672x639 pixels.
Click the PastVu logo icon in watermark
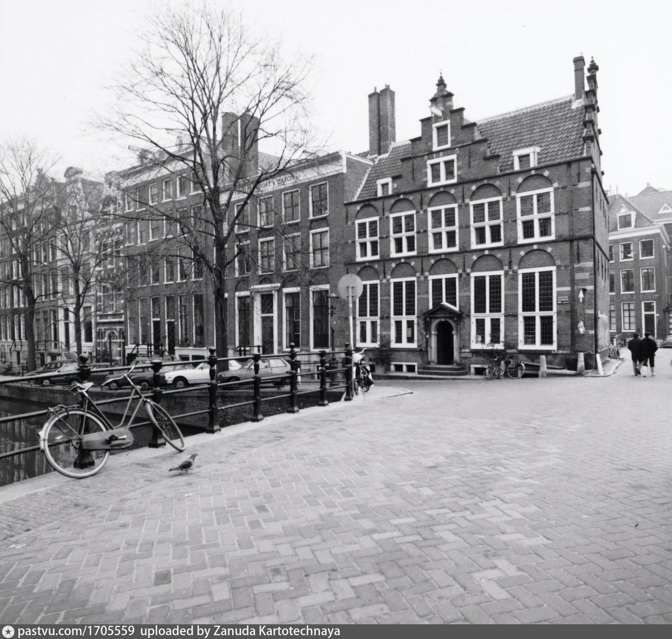[x=8, y=631]
